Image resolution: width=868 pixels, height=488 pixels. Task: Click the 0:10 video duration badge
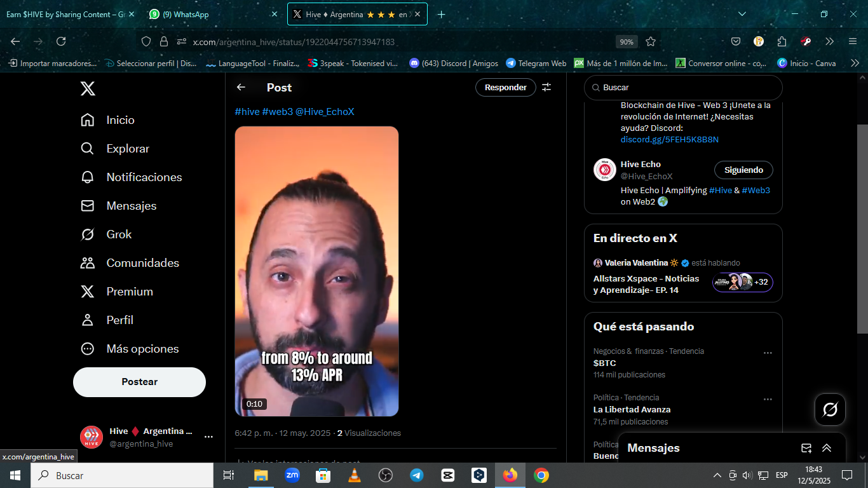tap(254, 404)
